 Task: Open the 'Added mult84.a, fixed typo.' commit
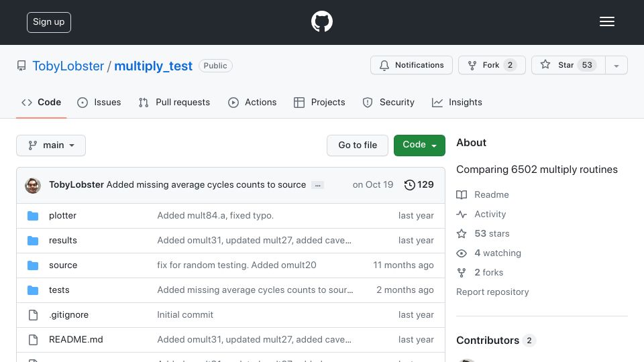tap(215, 215)
